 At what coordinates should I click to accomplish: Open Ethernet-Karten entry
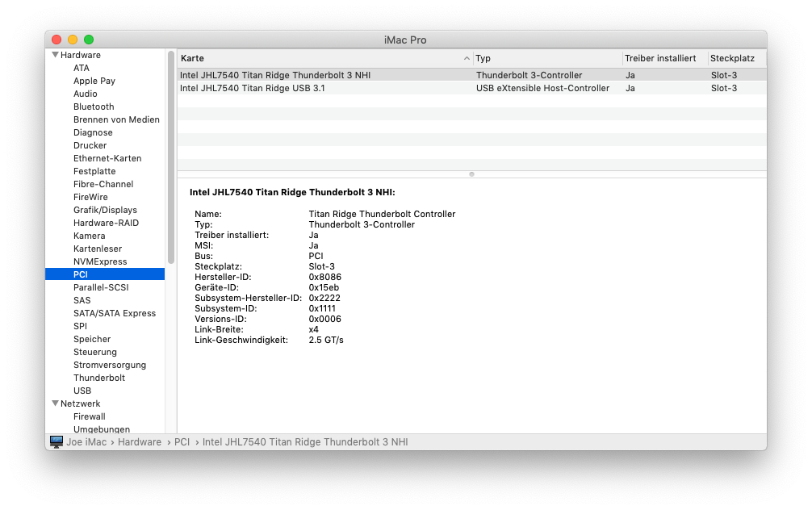point(107,158)
